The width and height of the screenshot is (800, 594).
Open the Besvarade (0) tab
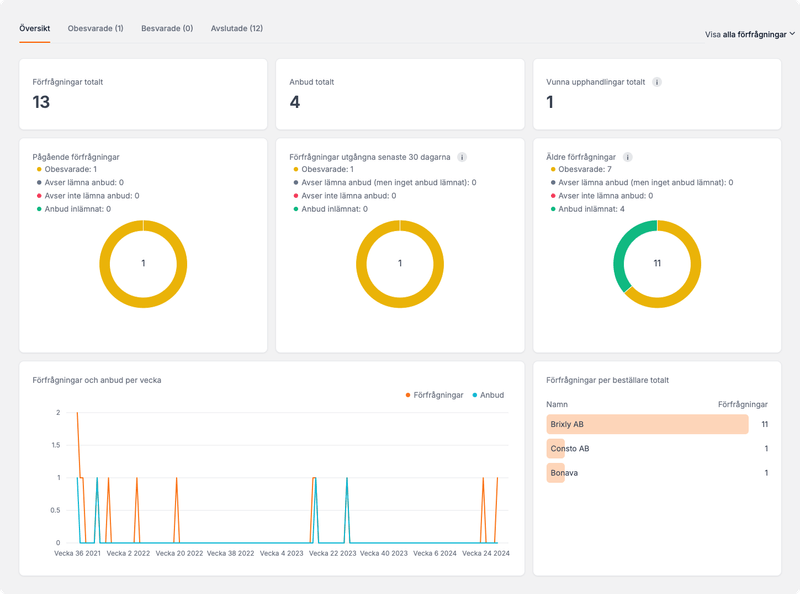point(167,29)
